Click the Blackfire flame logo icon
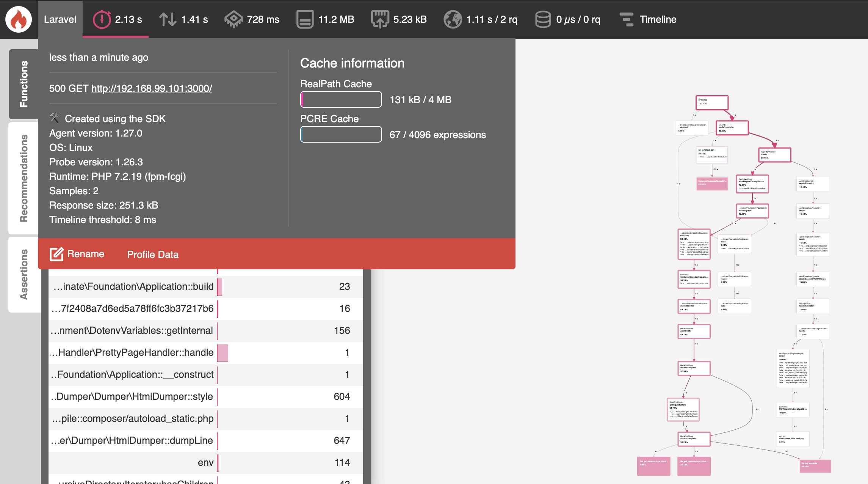This screenshot has height=484, width=868. point(18,19)
